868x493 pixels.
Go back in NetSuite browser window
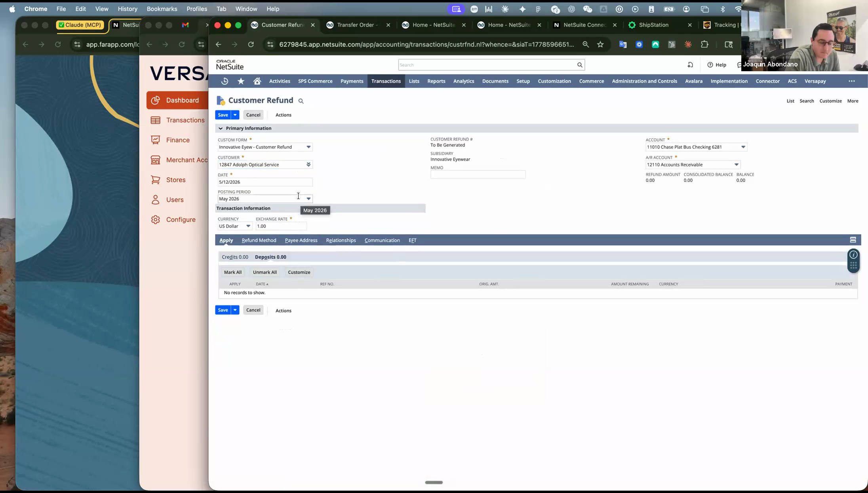coord(218,44)
